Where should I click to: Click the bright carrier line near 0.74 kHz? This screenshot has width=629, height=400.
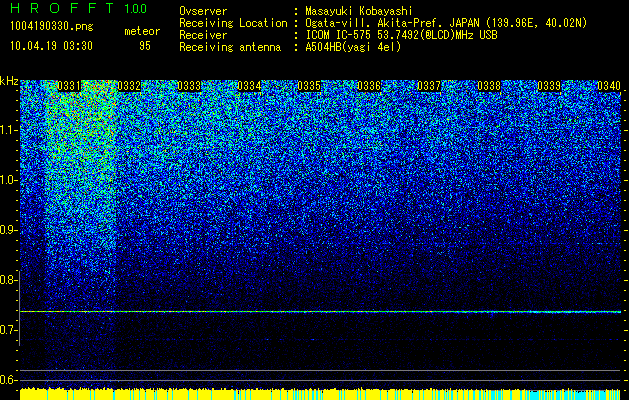(321, 311)
